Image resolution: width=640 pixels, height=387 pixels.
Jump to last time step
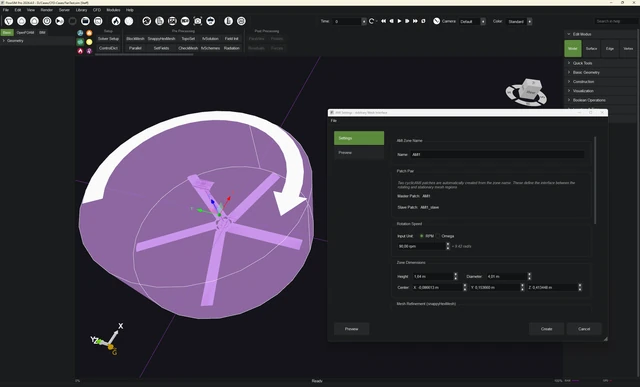[415, 21]
